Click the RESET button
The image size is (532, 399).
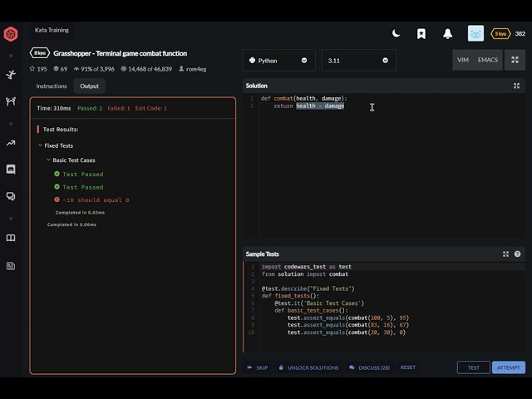click(x=408, y=367)
